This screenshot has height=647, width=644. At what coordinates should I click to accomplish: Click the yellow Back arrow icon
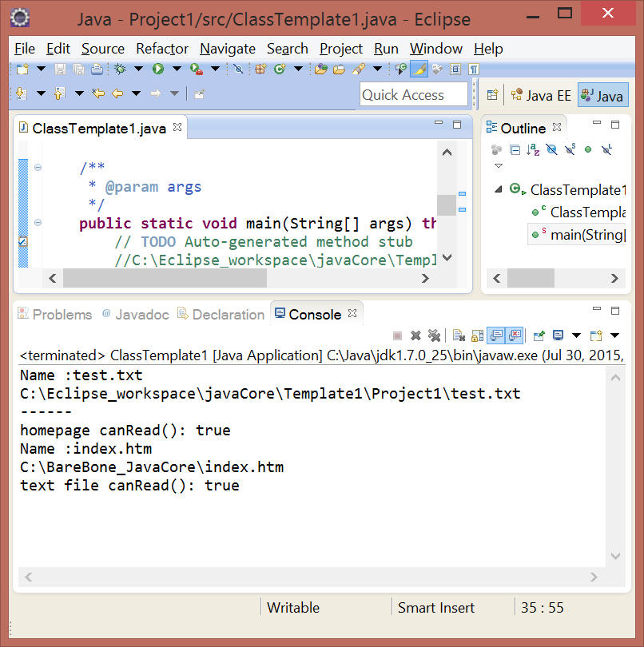coord(117,93)
